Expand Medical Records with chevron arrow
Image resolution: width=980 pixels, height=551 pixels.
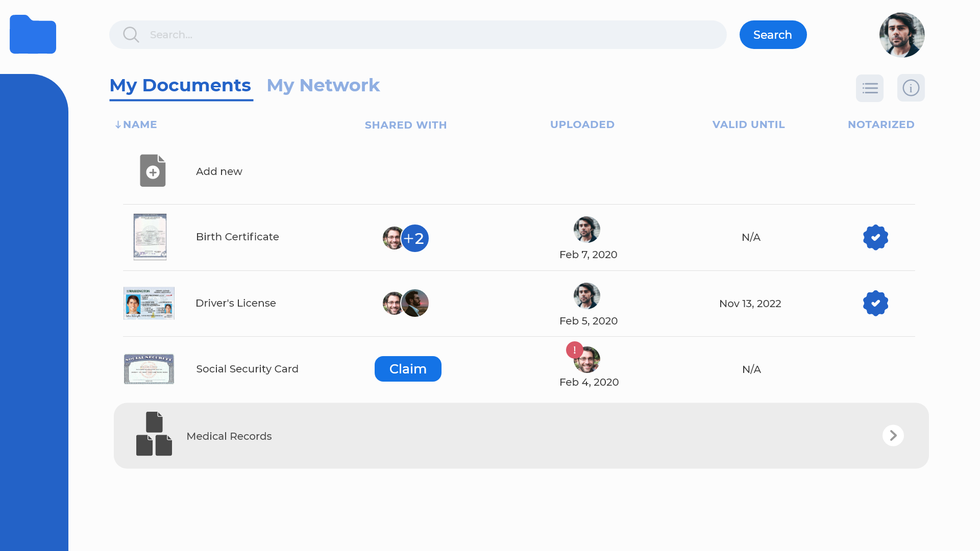point(893,436)
